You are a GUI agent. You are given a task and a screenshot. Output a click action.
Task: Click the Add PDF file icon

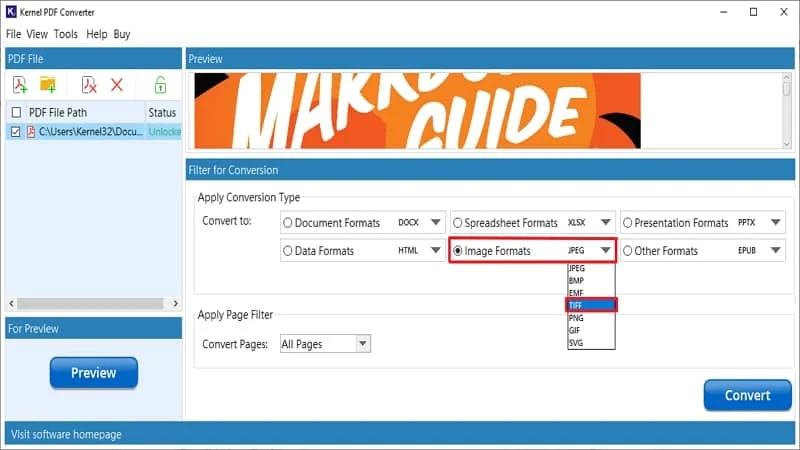click(20, 85)
